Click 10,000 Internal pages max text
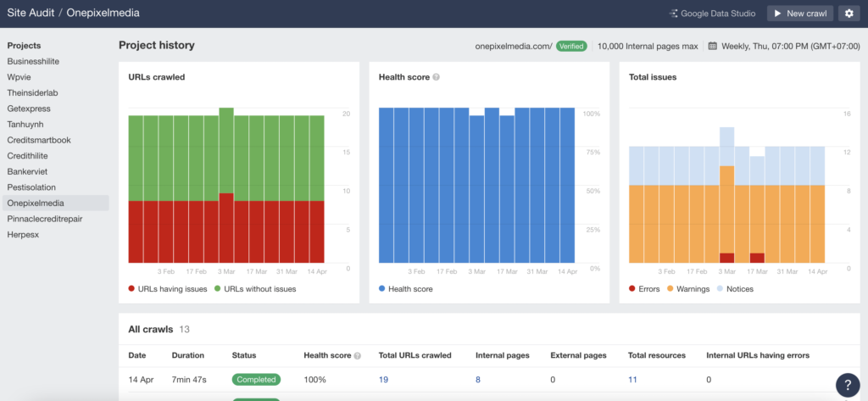This screenshot has width=868, height=401. (648, 47)
